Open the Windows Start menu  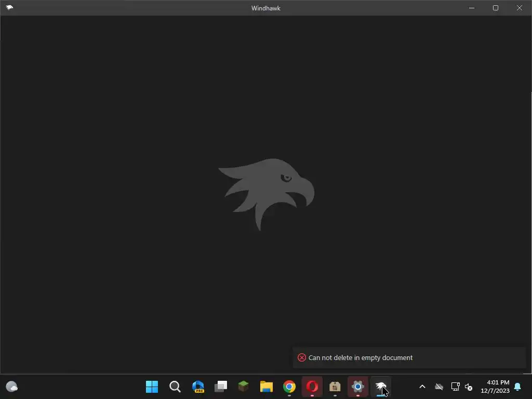pos(152,387)
